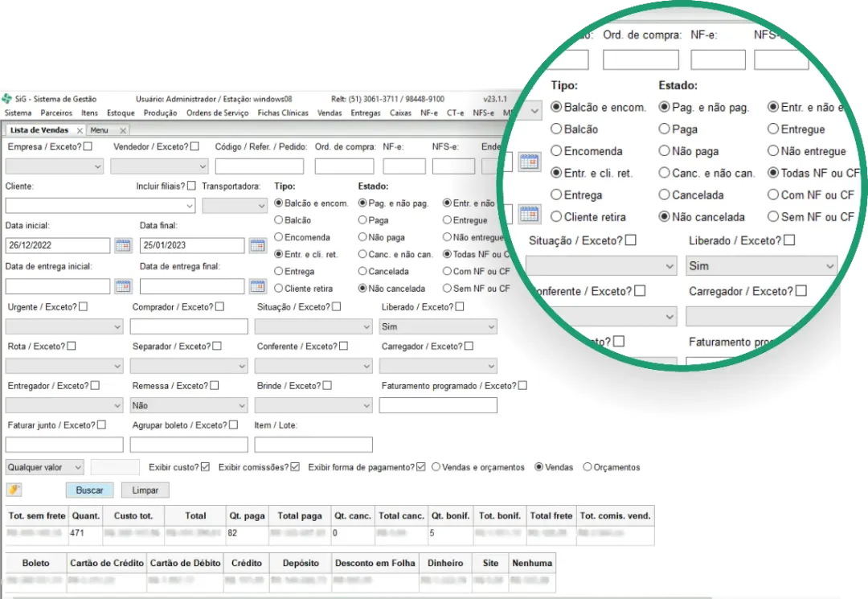
Task: Open the calendar icon for Data final
Action: tap(257, 245)
